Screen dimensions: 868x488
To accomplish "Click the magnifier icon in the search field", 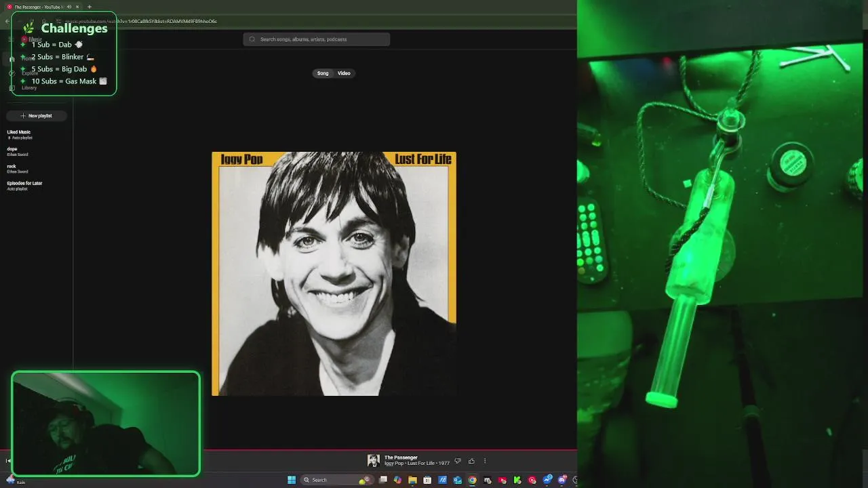I will point(252,39).
